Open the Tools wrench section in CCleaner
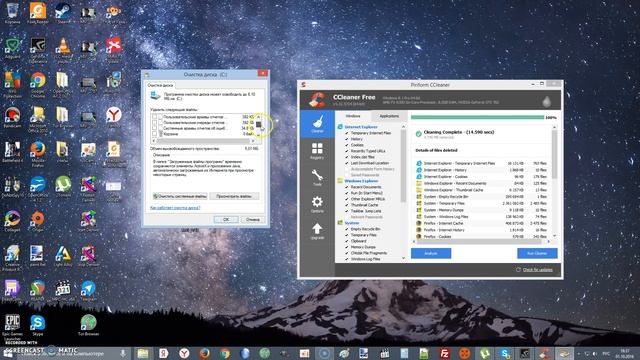Viewport: 640px width, 360px height. click(x=317, y=178)
